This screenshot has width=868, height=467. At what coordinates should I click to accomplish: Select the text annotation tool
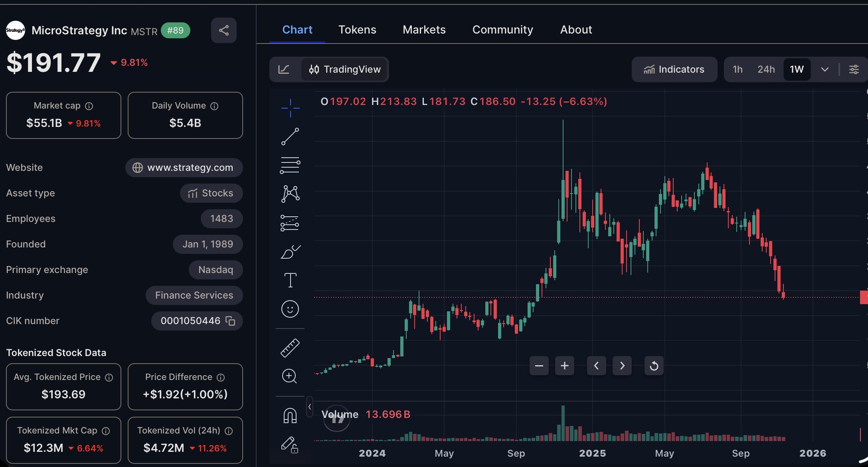[x=290, y=280]
